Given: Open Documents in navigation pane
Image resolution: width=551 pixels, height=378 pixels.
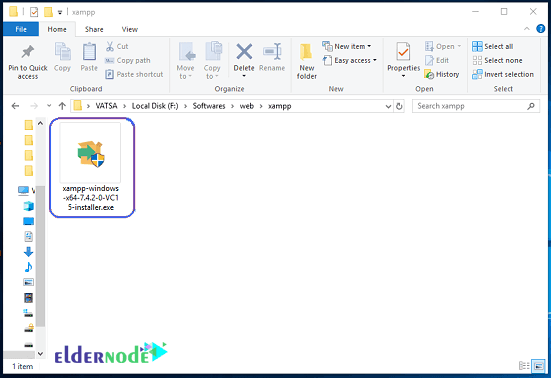Looking at the screenshot, I should click(28, 236).
